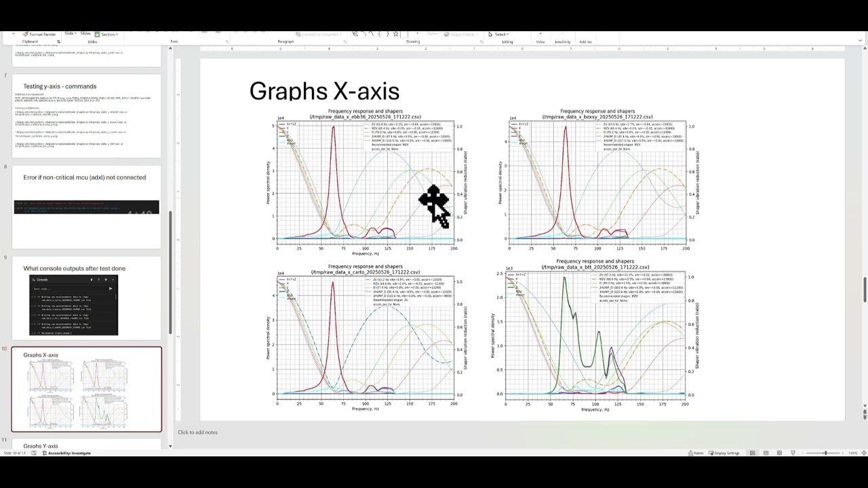The height and width of the screenshot is (488, 868).
Task: Click 'Slide 10 of 14' status indicator
Action: coord(14,453)
